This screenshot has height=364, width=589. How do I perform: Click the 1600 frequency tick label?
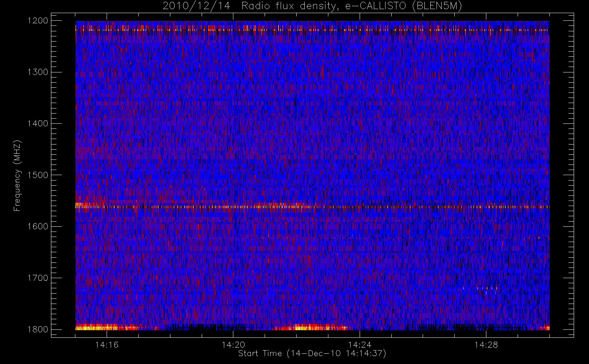(38, 226)
